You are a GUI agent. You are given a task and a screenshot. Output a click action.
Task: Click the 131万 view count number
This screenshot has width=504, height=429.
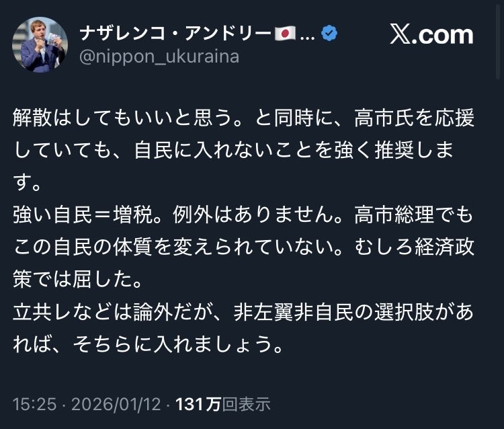(198, 404)
